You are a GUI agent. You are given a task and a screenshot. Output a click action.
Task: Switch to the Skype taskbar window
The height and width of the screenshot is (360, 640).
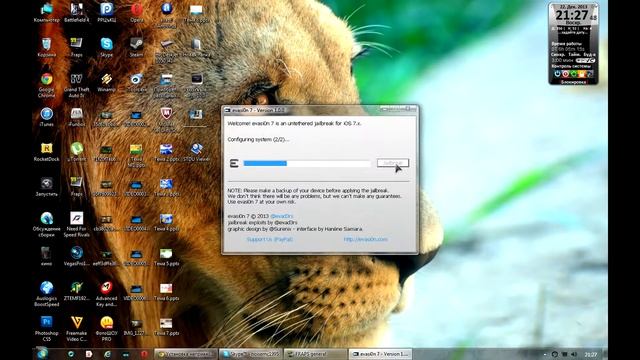251,354
